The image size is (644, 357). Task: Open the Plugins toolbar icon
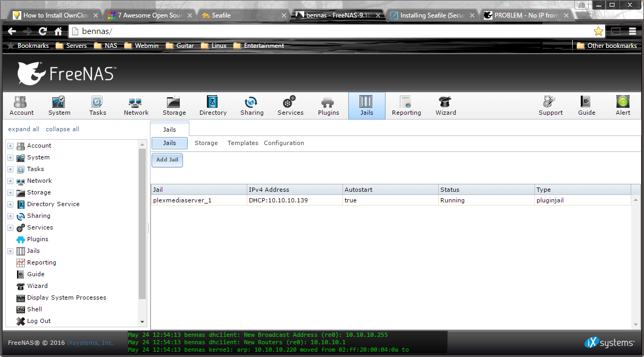tap(329, 105)
